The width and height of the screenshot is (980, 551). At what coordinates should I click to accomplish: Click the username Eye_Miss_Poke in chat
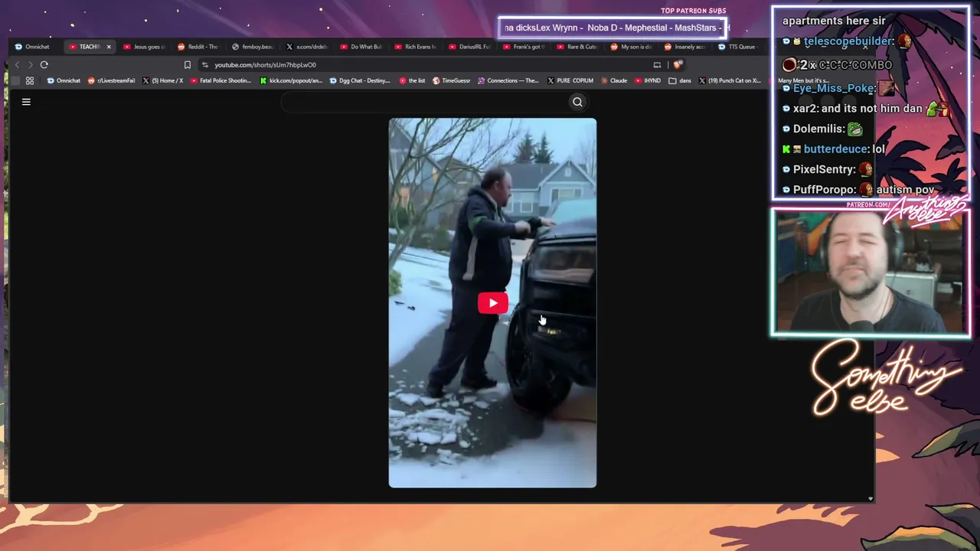coord(834,89)
